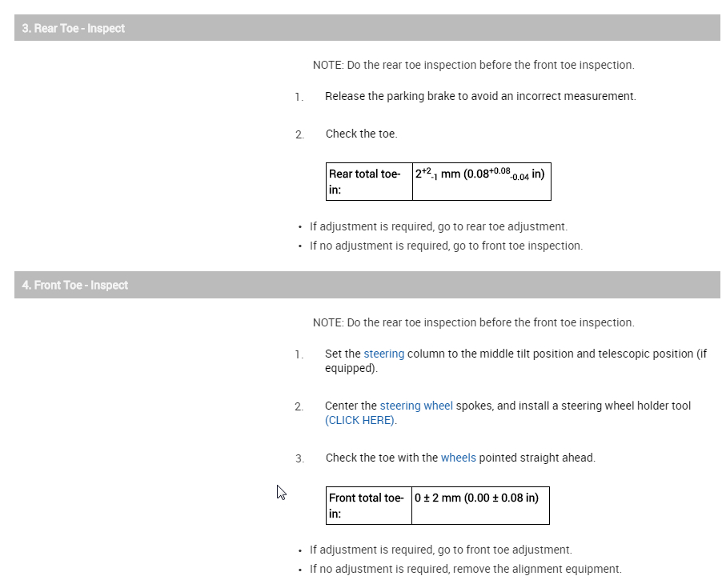Follow the "(CLICK HERE)" tool link
This screenshot has width=726, height=588.
click(x=359, y=420)
